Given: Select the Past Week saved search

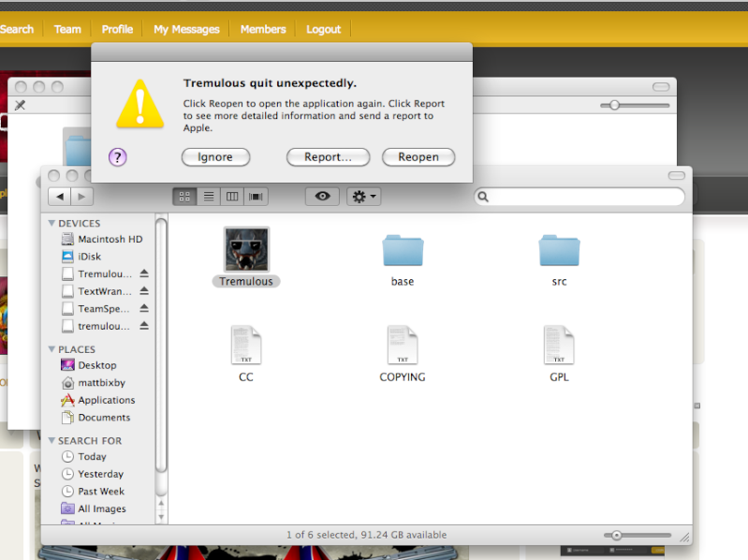Looking at the screenshot, I should (x=93, y=492).
